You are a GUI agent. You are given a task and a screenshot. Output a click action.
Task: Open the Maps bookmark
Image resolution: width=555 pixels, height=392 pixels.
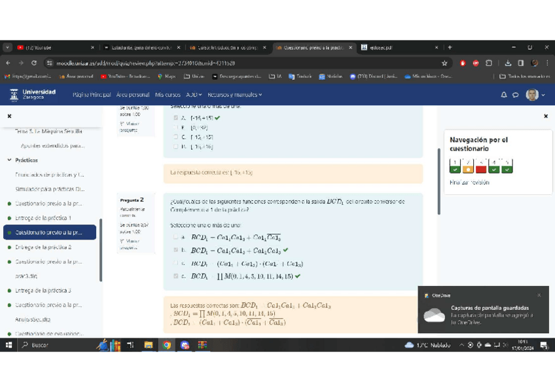pyautogui.click(x=166, y=76)
